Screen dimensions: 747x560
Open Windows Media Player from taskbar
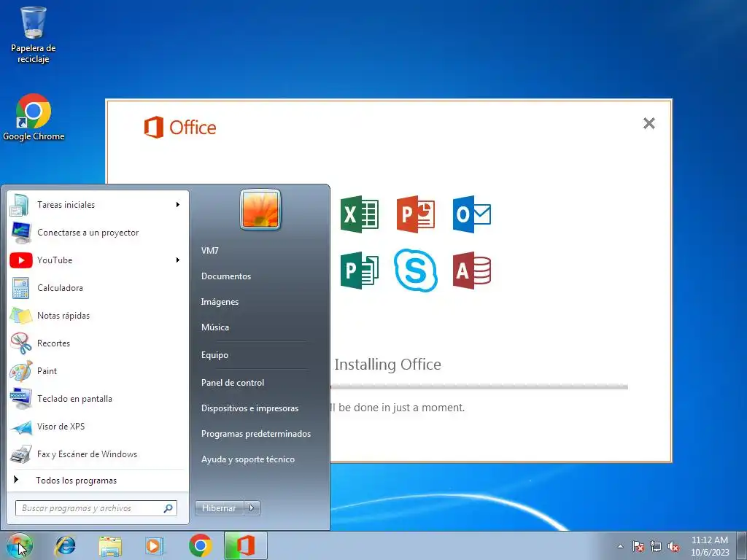(155, 545)
